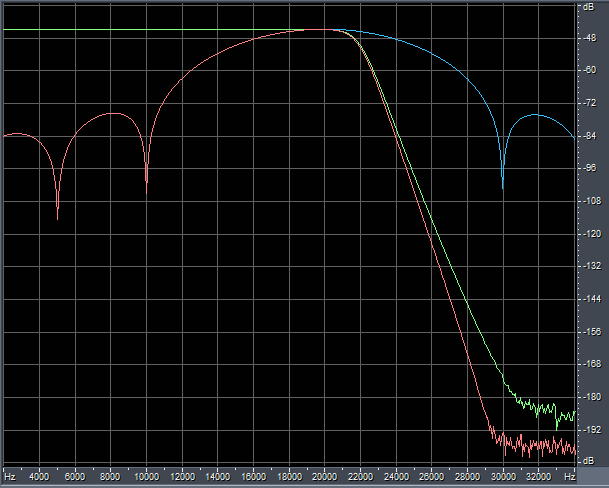
Task: Click the -60 dB scale label
Action: (x=589, y=70)
